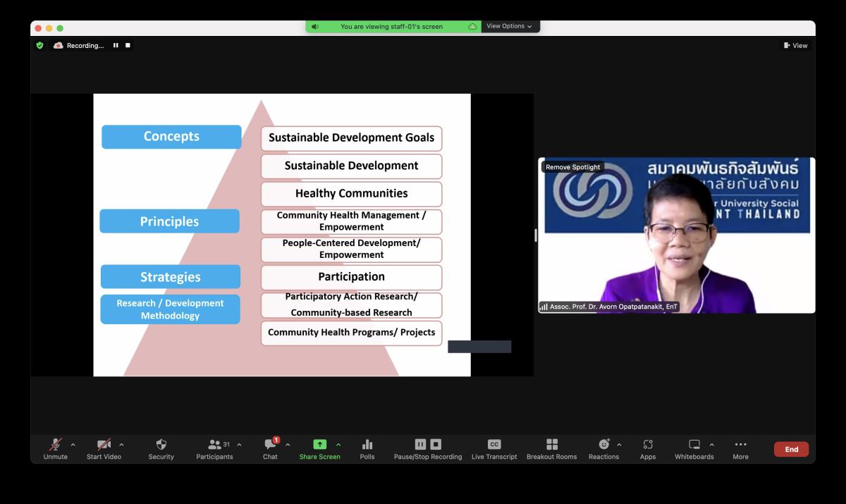Click the green macOS fullscreen window button

click(60, 28)
